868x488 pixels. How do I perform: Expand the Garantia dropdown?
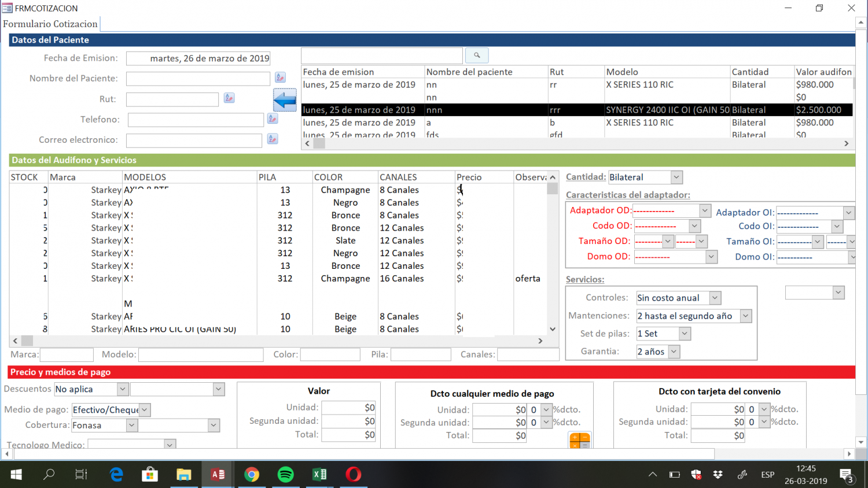[674, 352]
